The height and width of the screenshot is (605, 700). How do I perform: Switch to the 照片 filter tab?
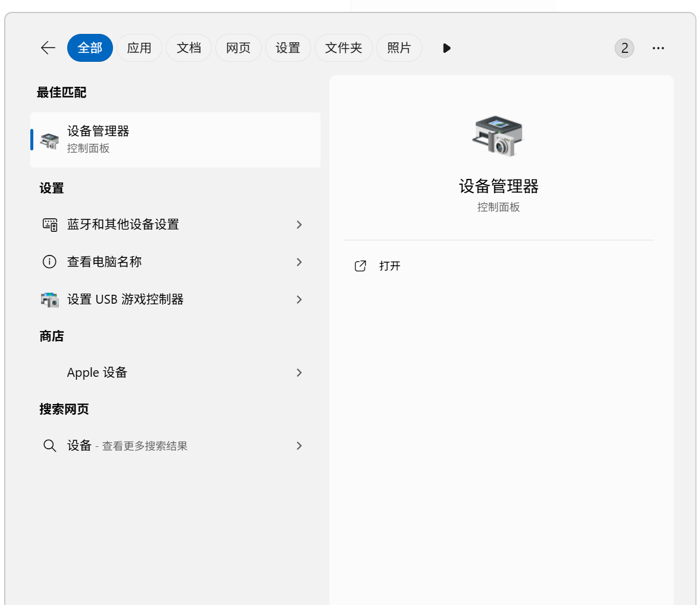point(399,48)
